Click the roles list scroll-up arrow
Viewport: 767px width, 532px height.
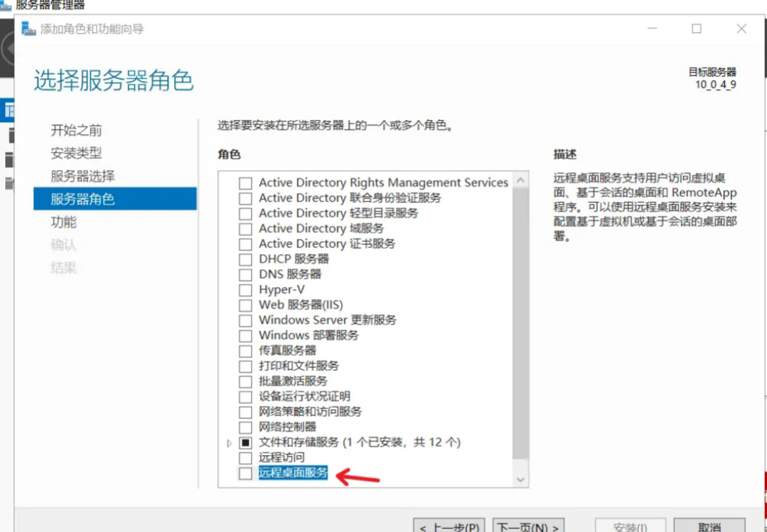coord(520,180)
